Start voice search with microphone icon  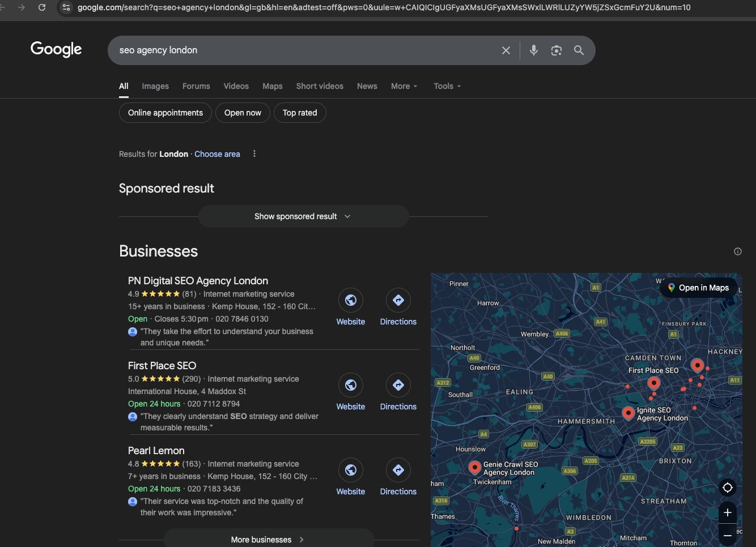(534, 50)
